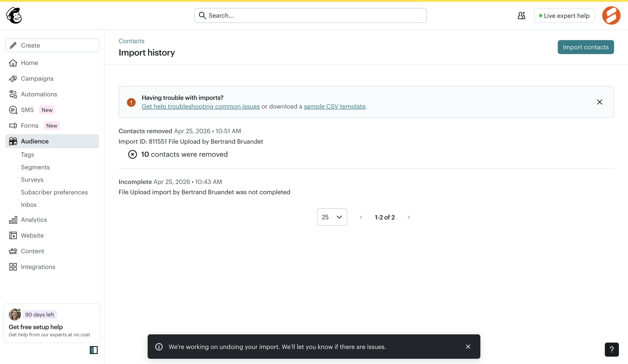Viewport: 628px width, 364px height.
Task: Open Website in the sidebar
Action: [x=52, y=236]
